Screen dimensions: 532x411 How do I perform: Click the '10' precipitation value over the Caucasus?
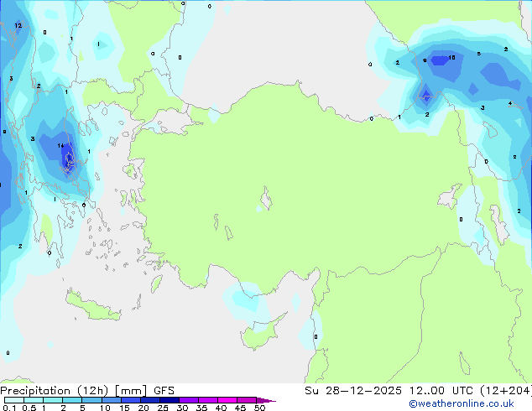(x=451, y=58)
